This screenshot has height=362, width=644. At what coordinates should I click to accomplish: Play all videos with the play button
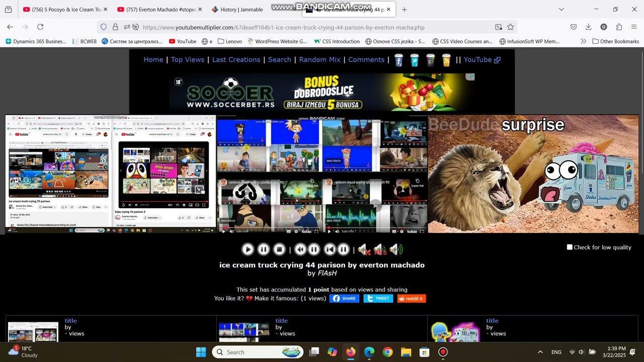(x=248, y=249)
